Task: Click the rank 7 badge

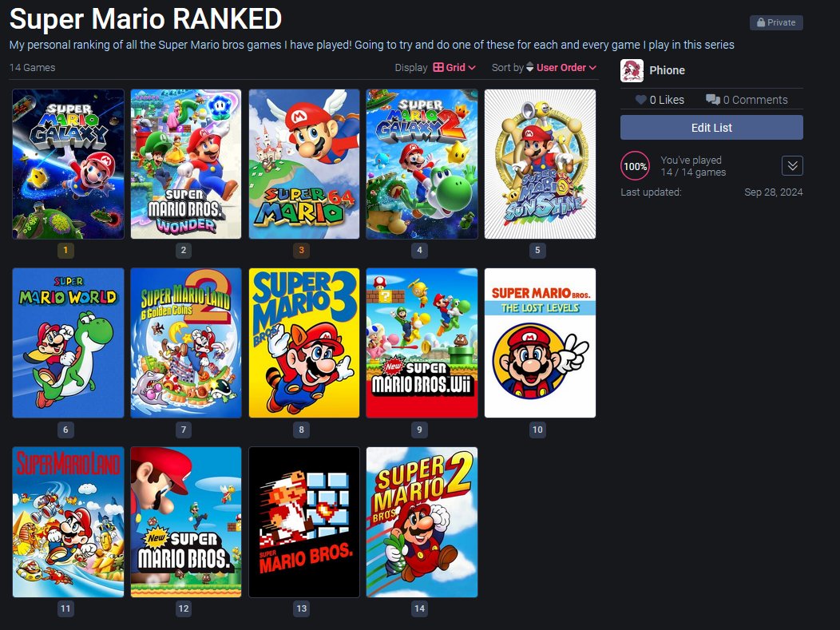Action: 183,430
